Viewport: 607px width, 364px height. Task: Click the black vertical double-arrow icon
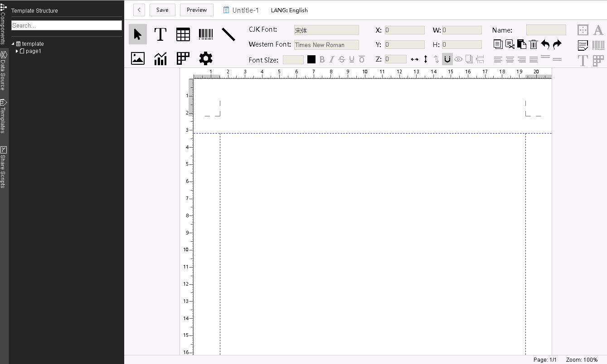[x=426, y=59]
